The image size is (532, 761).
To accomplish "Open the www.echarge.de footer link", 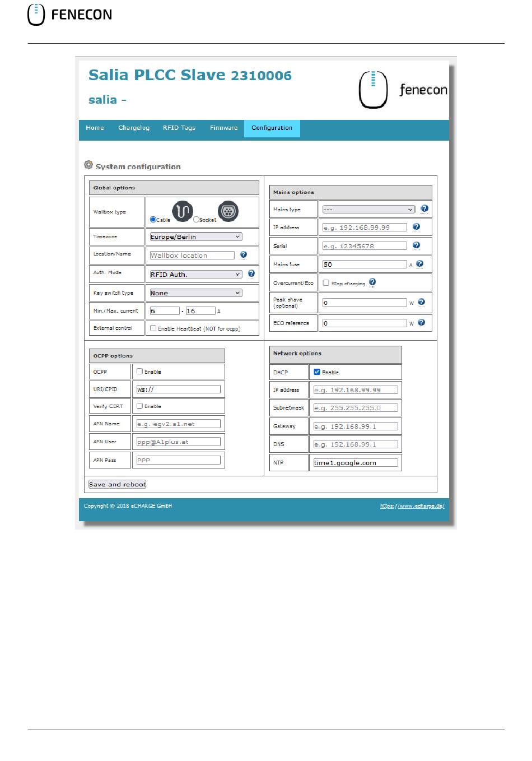I will tap(412, 505).
